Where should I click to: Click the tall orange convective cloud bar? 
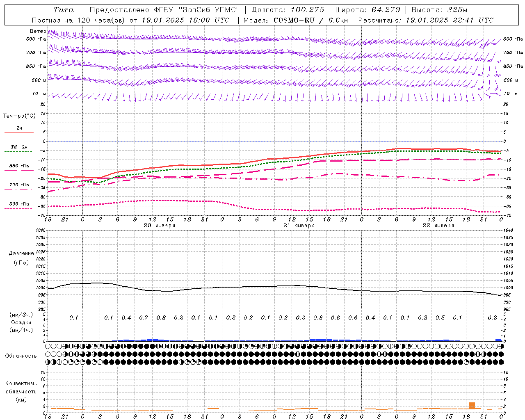[x=472, y=406]
